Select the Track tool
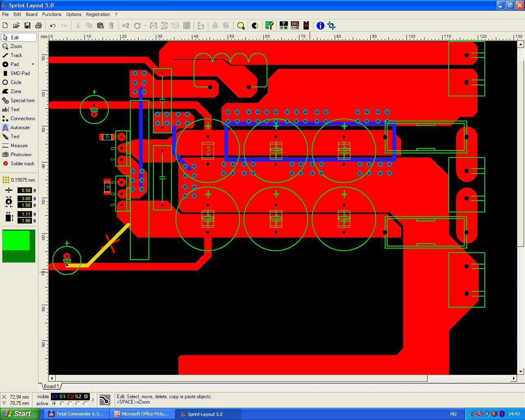 coord(19,55)
